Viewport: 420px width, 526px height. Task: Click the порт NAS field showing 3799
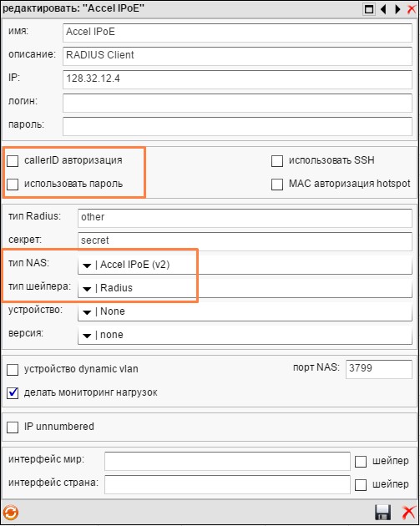379,369
